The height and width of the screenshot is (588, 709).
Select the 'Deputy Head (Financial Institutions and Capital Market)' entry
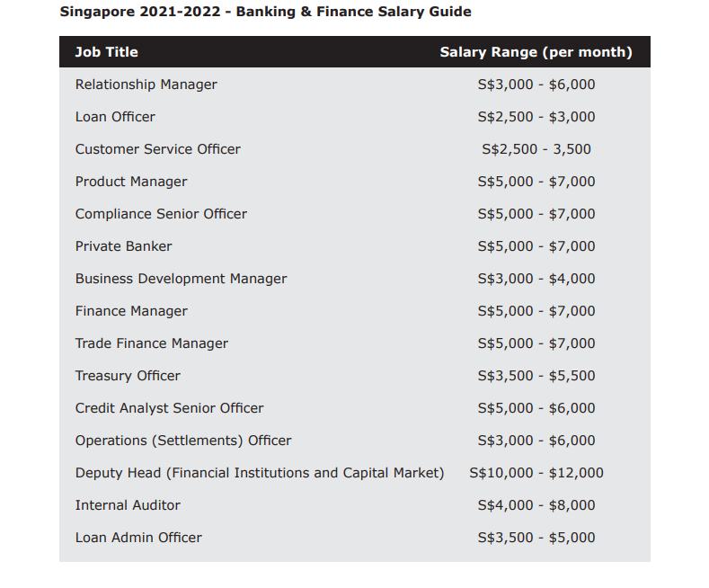click(x=260, y=473)
